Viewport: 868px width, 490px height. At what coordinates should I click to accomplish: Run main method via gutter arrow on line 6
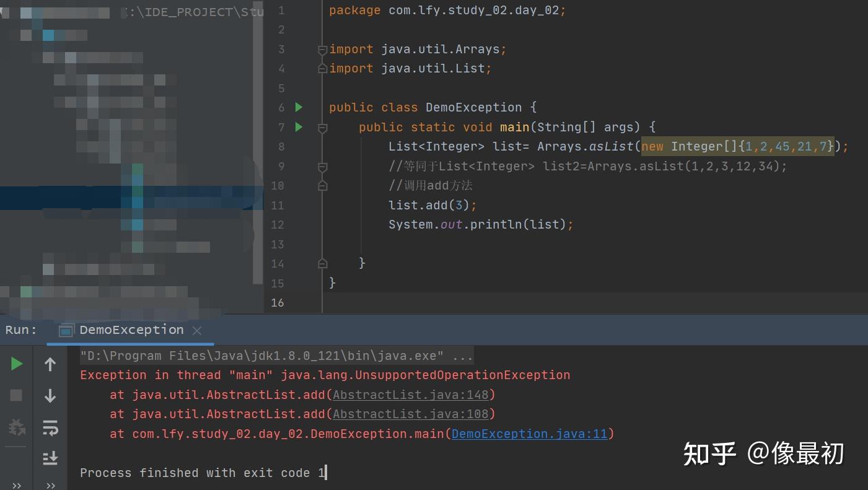point(299,107)
